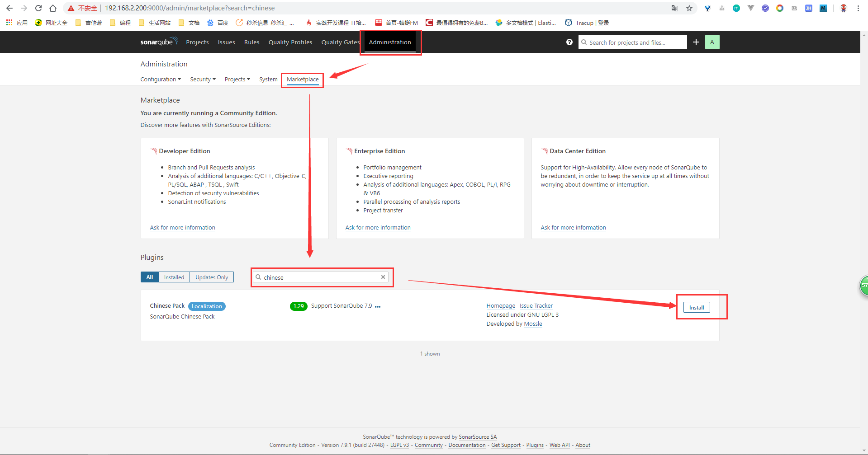Switch to the Marketplace admin tab
This screenshot has width=868, height=455.
pos(303,79)
